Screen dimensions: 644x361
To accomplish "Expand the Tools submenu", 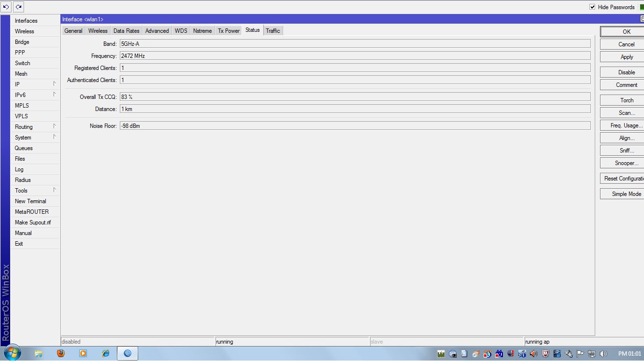I will [35, 191].
